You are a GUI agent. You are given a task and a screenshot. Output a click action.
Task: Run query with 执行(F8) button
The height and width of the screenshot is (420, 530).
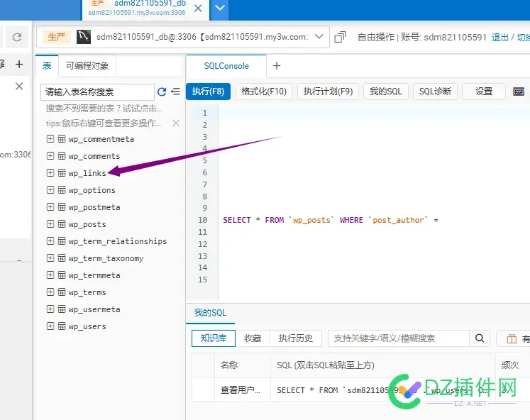click(x=208, y=92)
